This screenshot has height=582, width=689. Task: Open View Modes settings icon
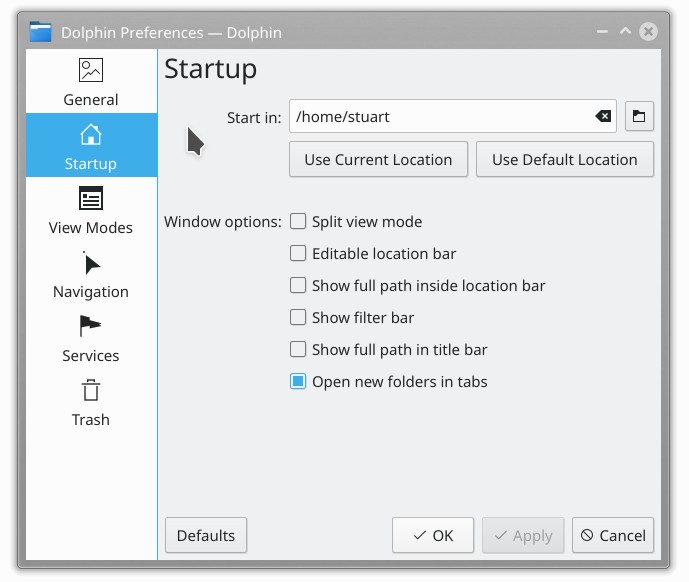tap(91, 199)
